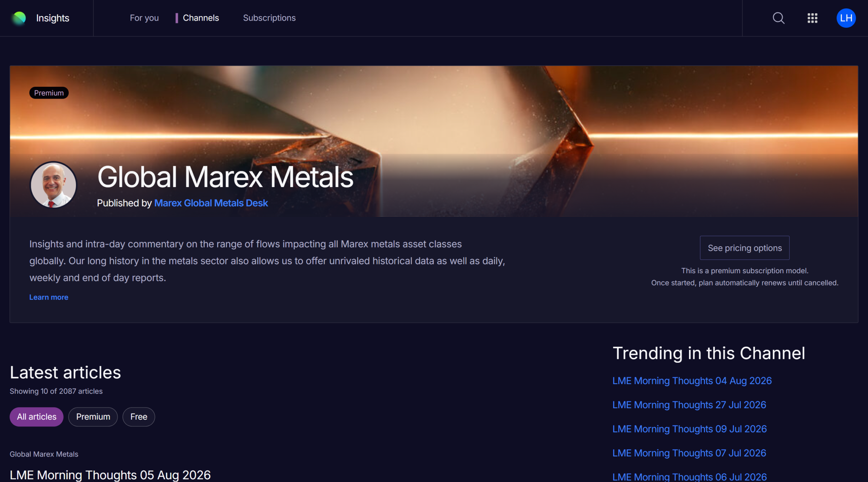Screen dimensions: 868x482
Task: Open the apps grid menu icon
Action: pos(812,18)
